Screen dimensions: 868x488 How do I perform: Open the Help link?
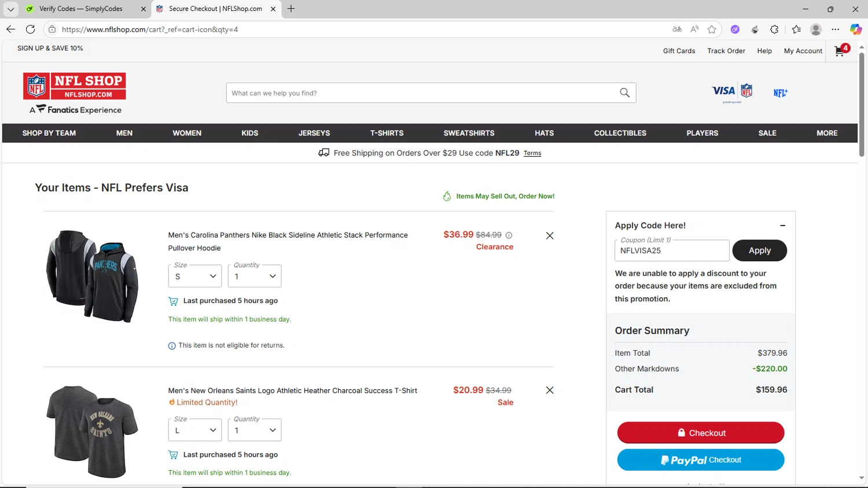coord(764,51)
